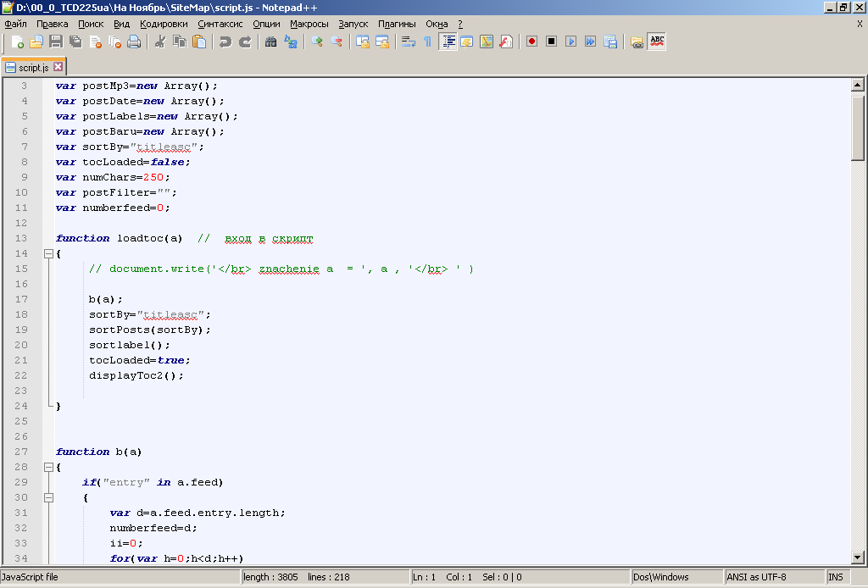Collapse the function b code fold
The height and width of the screenshot is (588, 868).
(x=48, y=467)
